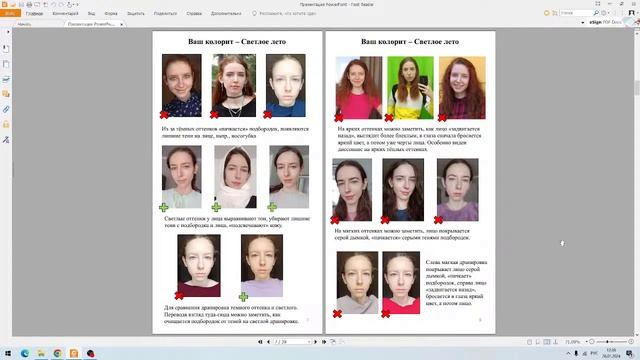Go to the next page button

pyautogui.click(x=316, y=342)
